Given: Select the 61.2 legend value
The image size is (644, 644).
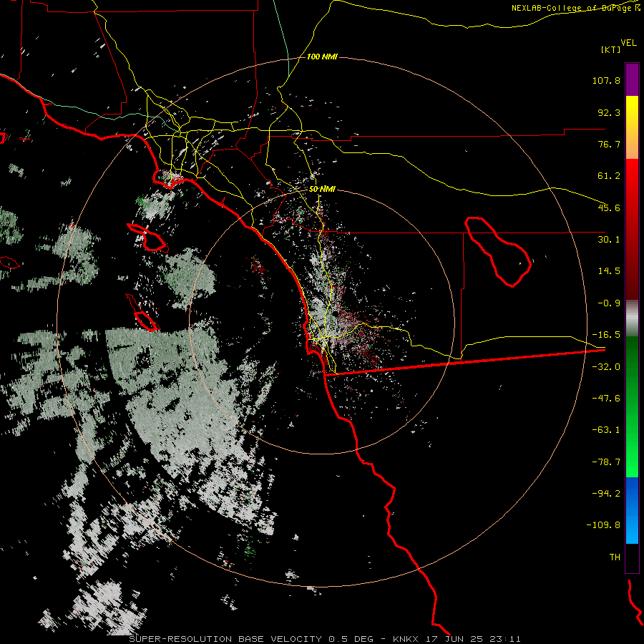Looking at the screenshot, I should click(x=609, y=176).
